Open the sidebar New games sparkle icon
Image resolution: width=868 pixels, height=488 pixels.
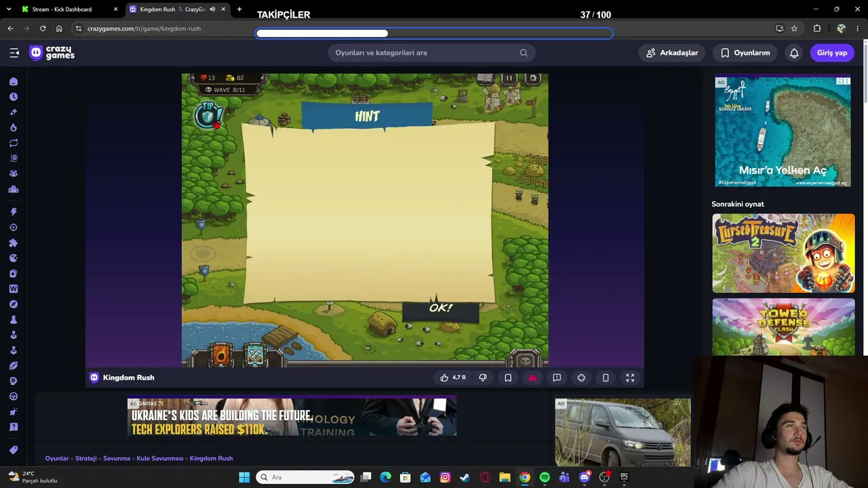point(14,113)
